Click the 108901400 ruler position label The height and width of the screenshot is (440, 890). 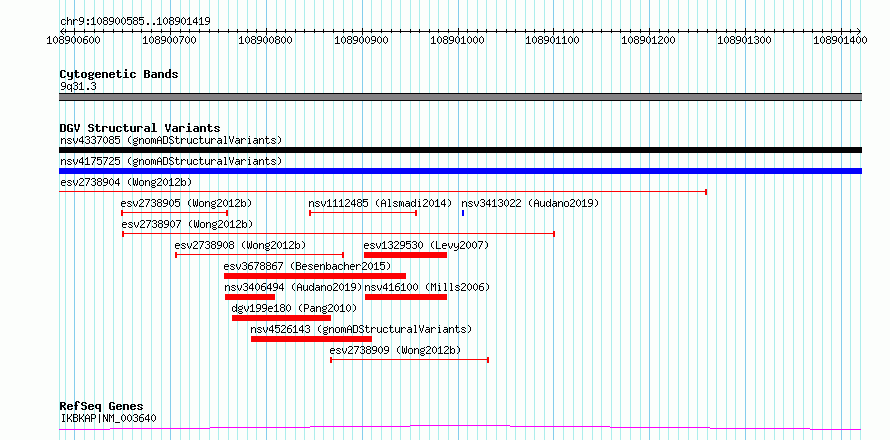(841, 40)
